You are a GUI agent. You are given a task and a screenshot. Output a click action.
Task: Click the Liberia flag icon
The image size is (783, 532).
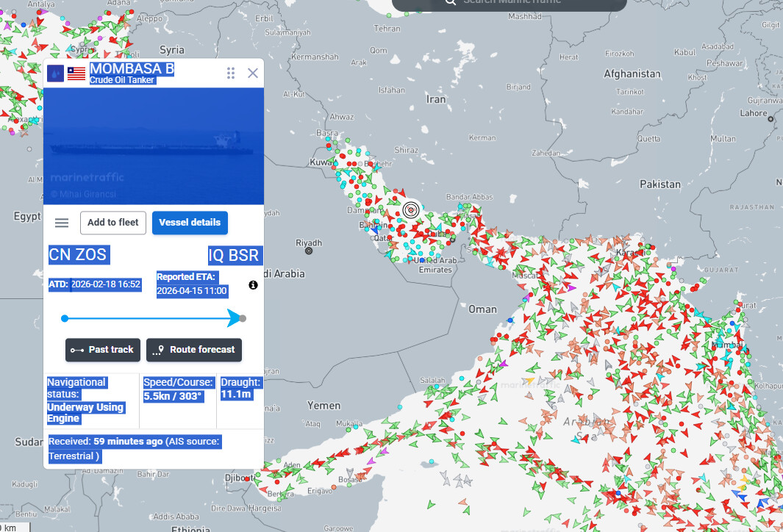[x=76, y=73]
